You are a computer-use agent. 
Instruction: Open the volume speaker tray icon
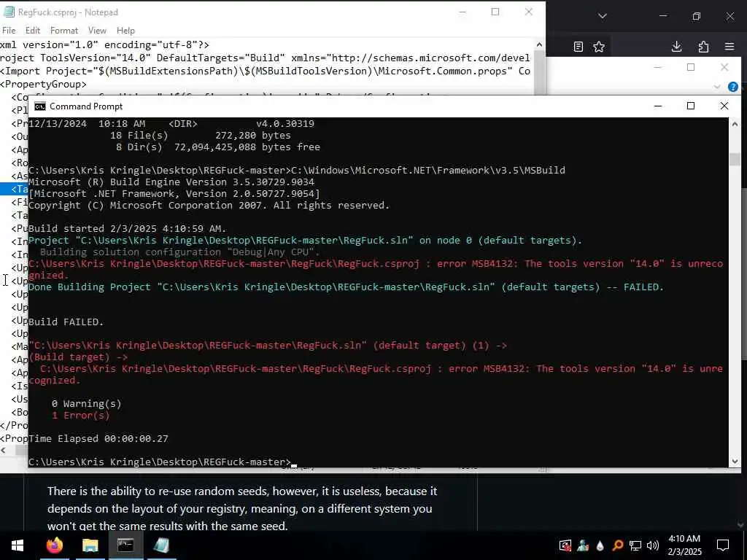point(653,545)
